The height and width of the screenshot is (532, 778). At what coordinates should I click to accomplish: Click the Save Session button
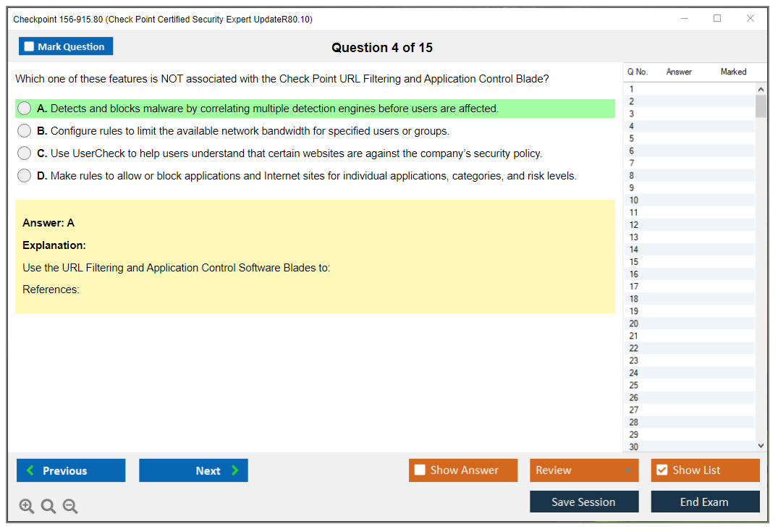[583, 502]
